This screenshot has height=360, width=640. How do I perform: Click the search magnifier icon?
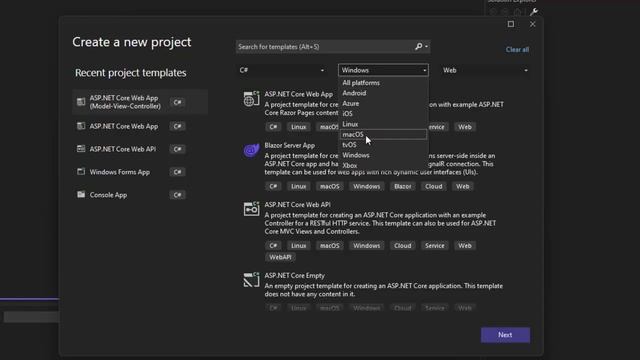(418, 47)
